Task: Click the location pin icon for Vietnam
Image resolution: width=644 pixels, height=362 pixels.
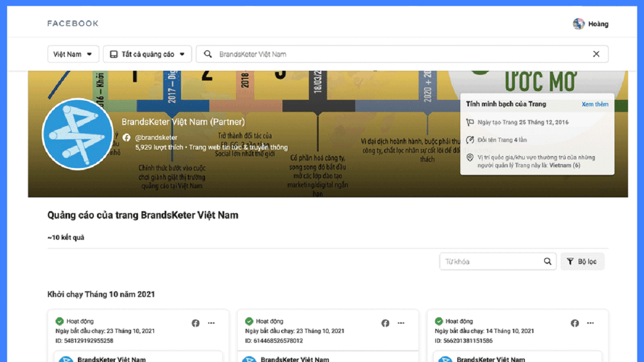Action: coord(470,158)
